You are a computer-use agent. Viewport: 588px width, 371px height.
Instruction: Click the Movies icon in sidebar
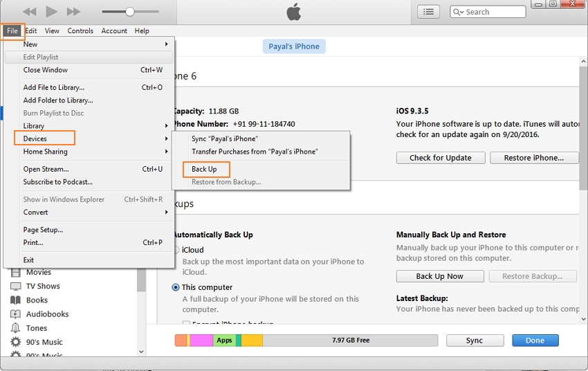click(x=15, y=272)
